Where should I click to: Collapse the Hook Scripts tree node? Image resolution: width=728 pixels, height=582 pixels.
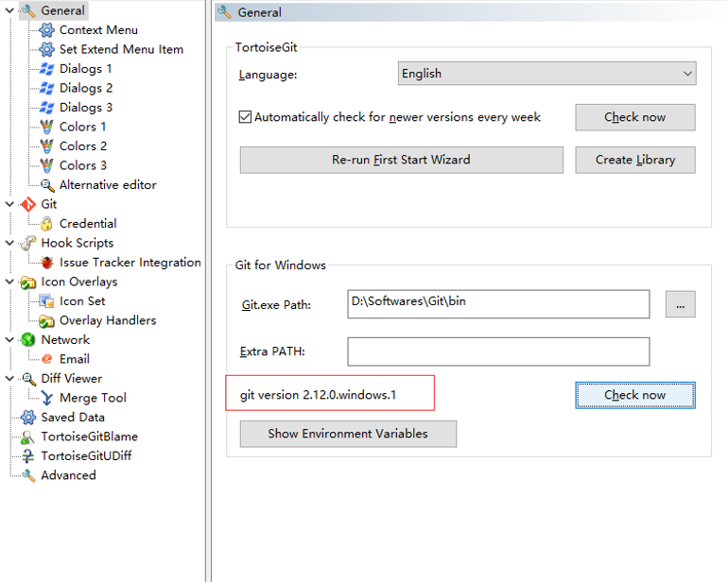9,243
